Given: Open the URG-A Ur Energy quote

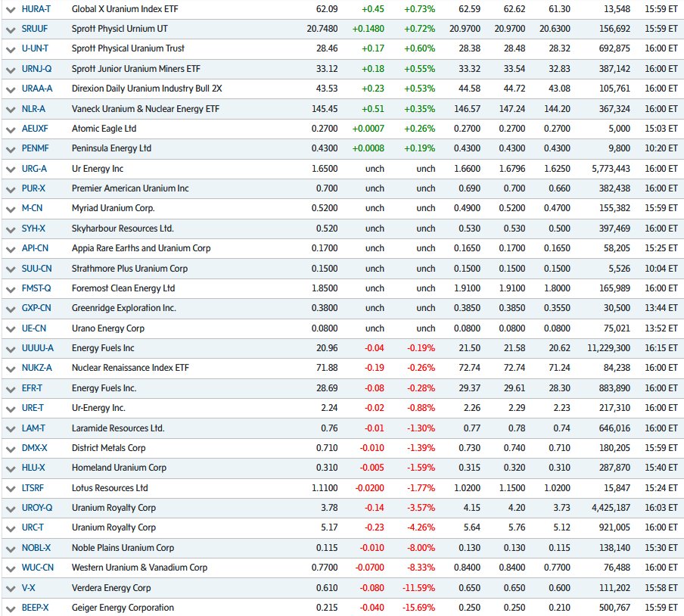Looking at the screenshot, I should point(33,169).
